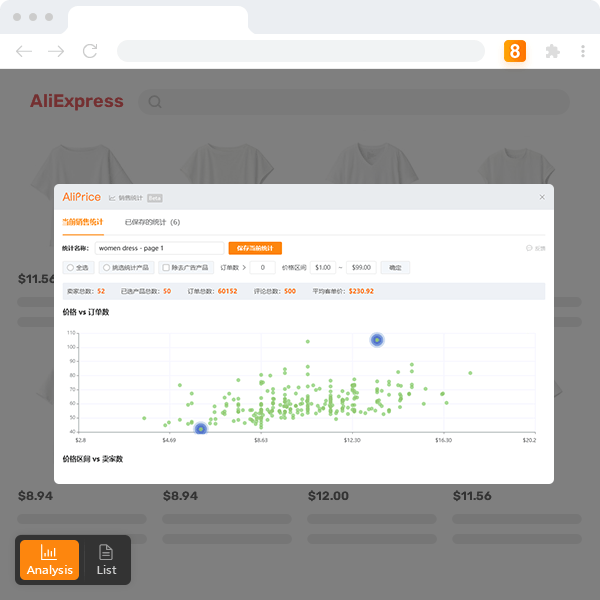Click the orange save current statistics button
600x600 pixels.
pyautogui.click(x=255, y=248)
